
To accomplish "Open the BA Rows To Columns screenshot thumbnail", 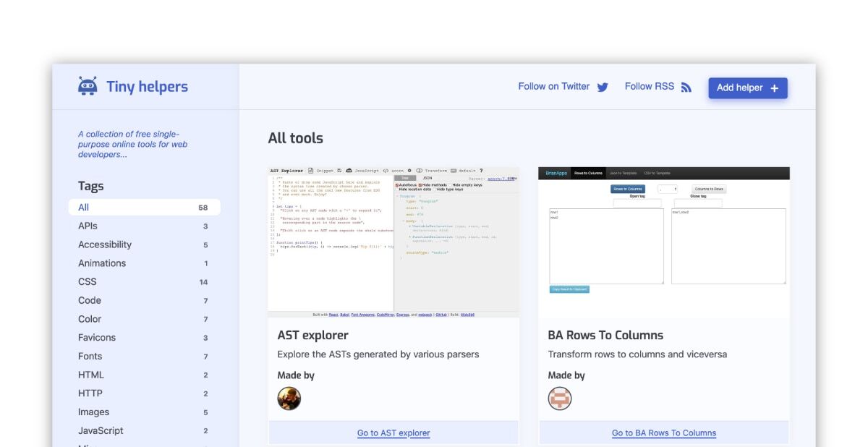I will (x=664, y=242).
